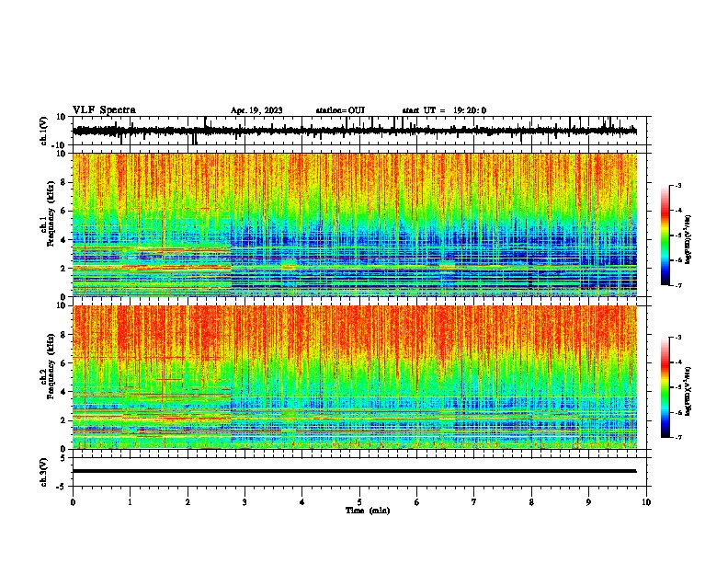Click the ch.1 "Frequency (kHz)" axis label
This screenshot has height=563, width=728.
click(x=51, y=213)
